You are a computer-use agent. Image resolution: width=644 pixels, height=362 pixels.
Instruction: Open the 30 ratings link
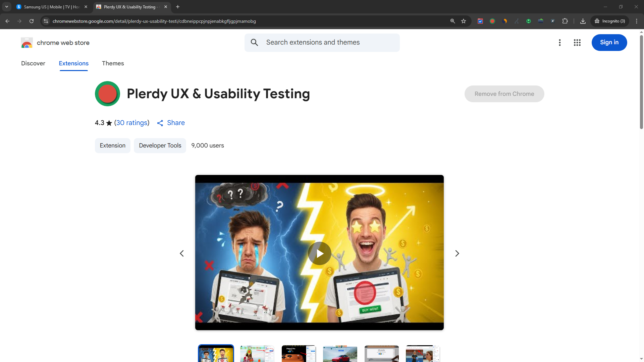click(x=132, y=123)
